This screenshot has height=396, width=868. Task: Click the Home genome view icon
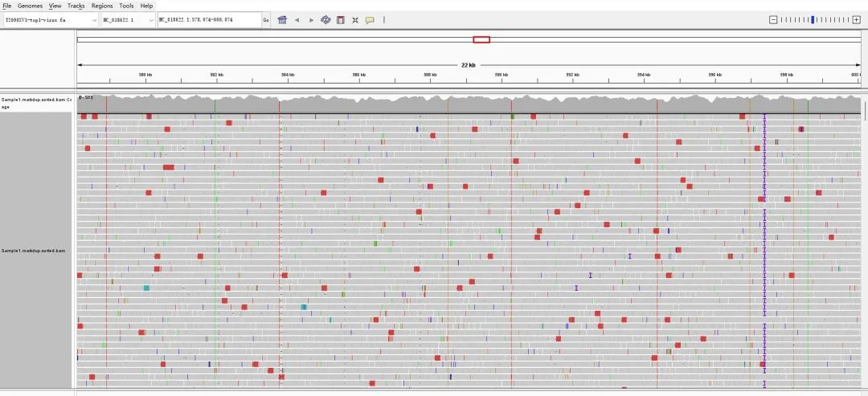[282, 20]
